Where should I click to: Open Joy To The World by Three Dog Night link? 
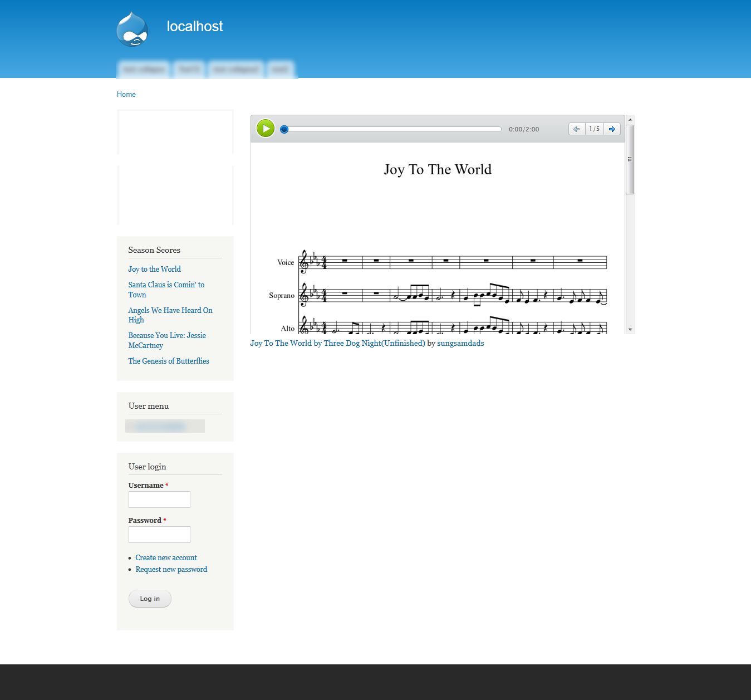(337, 343)
